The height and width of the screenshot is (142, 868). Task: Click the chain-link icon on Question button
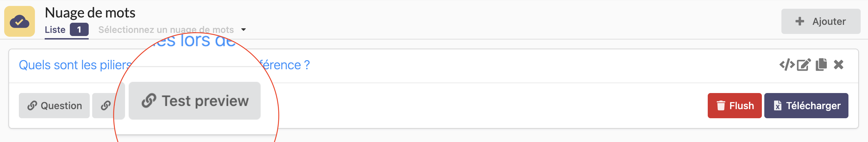tap(32, 106)
